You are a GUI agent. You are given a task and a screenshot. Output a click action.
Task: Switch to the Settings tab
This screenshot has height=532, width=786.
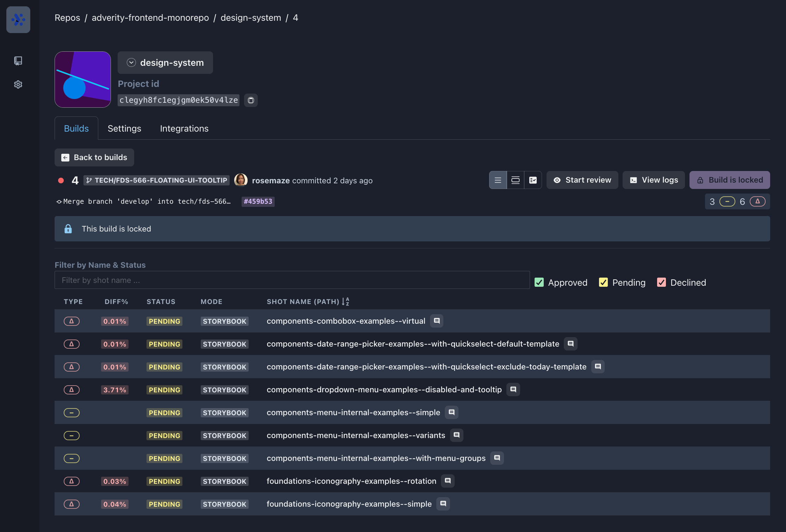point(124,128)
